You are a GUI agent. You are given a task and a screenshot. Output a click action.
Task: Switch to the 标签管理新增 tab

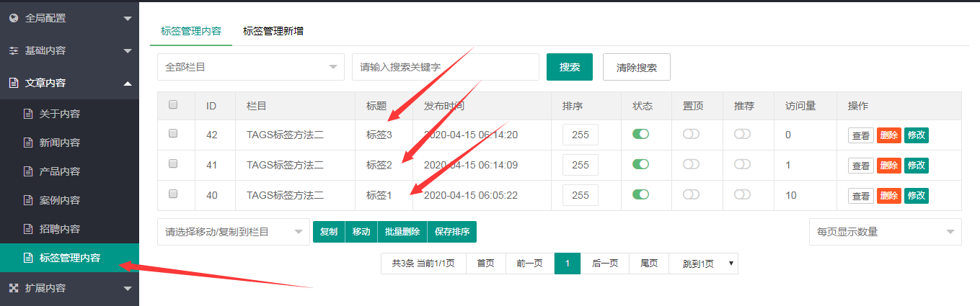273,31
